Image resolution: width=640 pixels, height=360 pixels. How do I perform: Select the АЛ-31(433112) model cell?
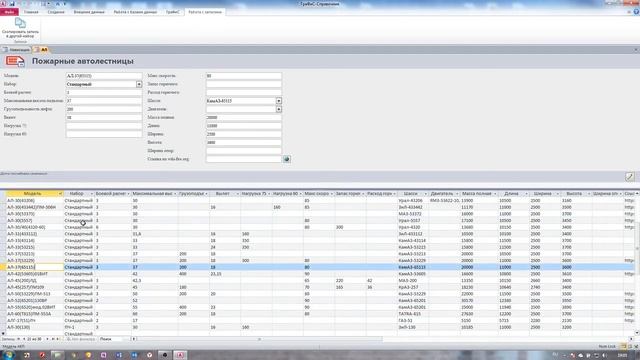click(x=35, y=234)
